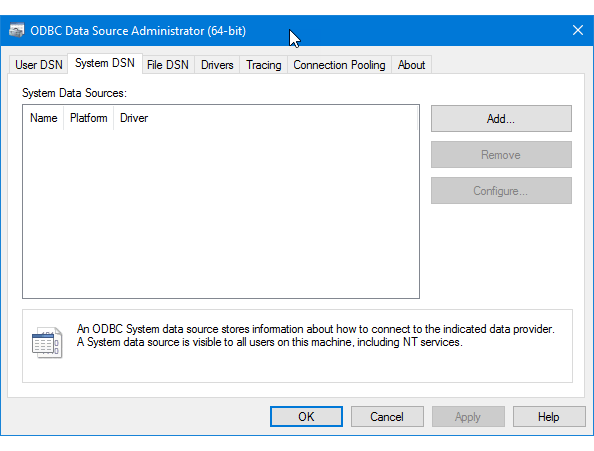
Task: Click the Configure... button
Action: tap(501, 190)
